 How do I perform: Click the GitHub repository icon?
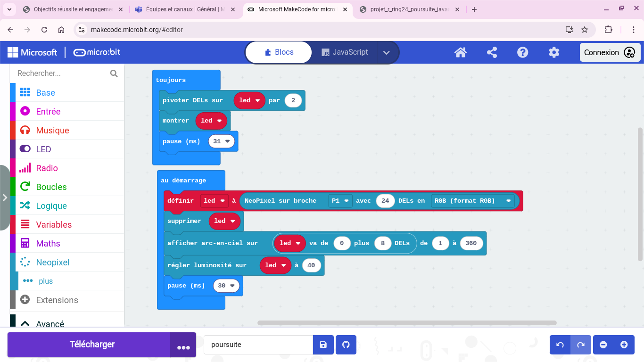tap(346, 345)
